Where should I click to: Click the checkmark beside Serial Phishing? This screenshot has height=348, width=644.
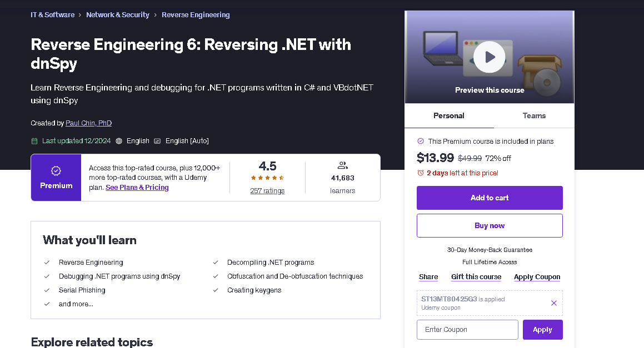pyautogui.click(x=47, y=290)
